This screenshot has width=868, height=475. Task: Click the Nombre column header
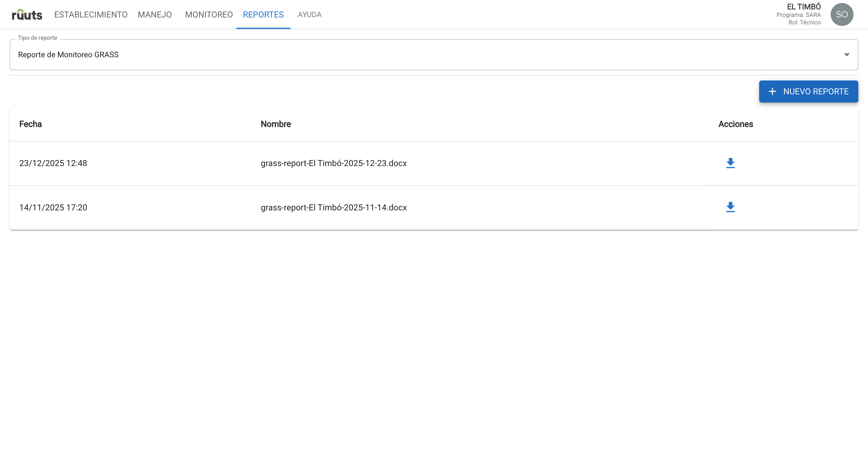click(275, 124)
